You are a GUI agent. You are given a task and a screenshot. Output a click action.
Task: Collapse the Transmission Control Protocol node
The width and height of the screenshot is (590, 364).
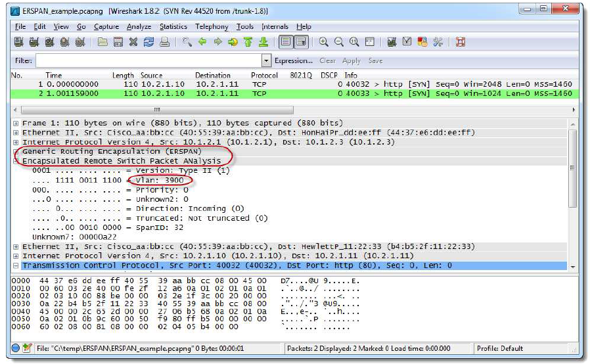(16, 265)
